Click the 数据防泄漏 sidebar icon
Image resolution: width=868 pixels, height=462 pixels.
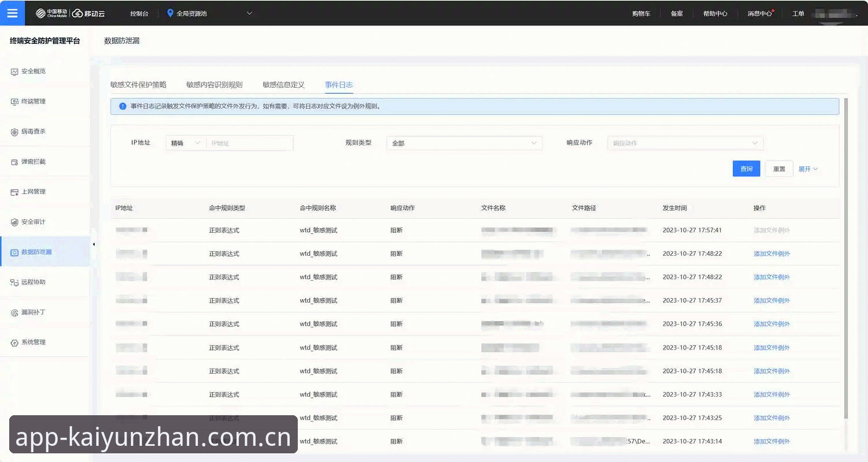[14, 252]
